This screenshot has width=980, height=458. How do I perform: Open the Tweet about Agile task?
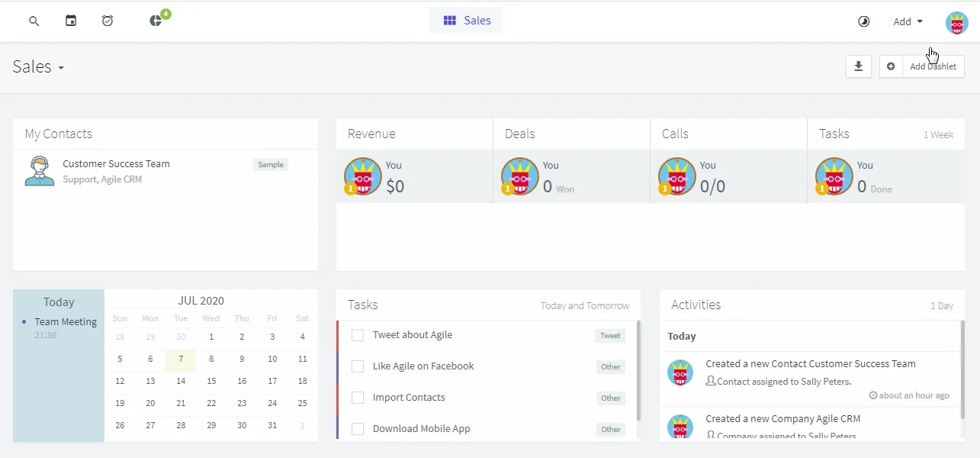pyautogui.click(x=413, y=334)
